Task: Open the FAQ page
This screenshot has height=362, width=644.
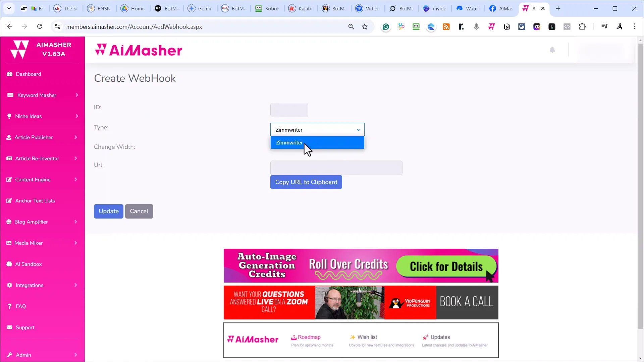Action: [x=20, y=306]
